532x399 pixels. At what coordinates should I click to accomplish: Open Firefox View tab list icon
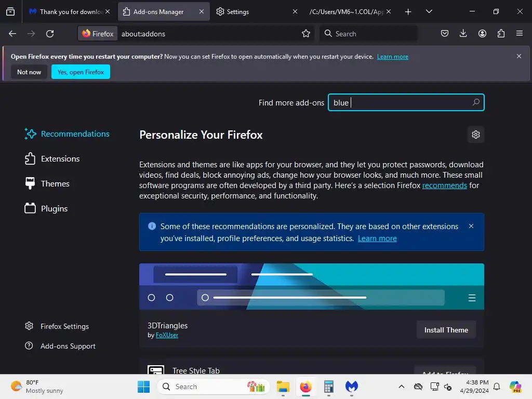10,11
